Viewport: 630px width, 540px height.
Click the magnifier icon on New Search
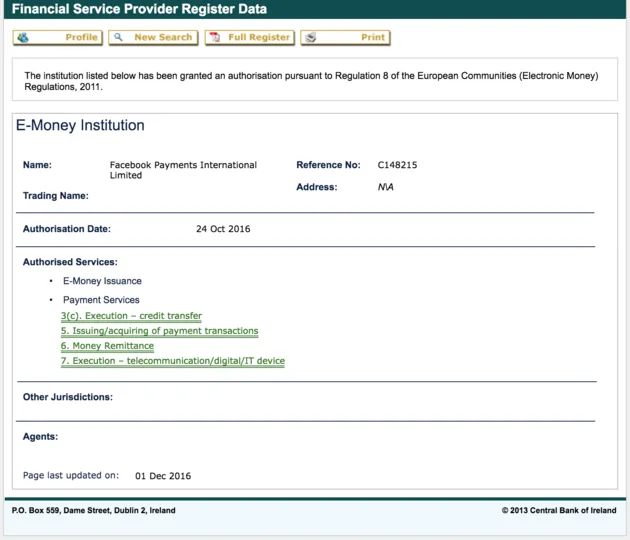tap(118, 37)
